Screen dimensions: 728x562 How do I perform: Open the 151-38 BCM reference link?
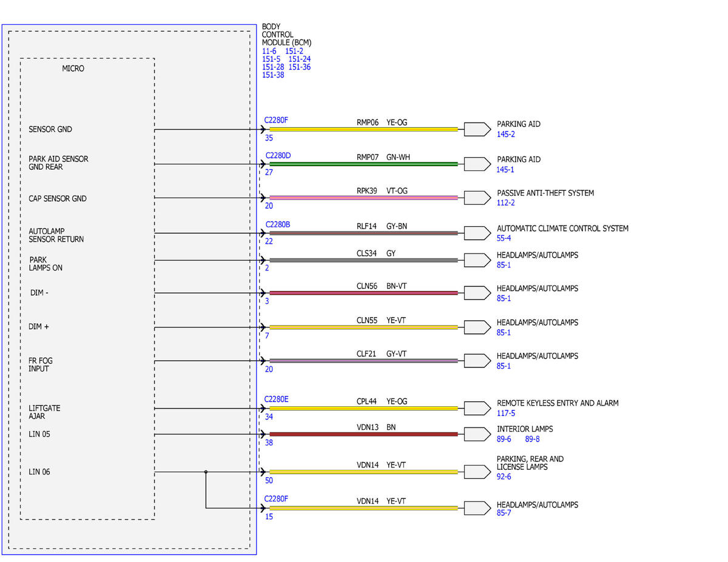pos(273,75)
